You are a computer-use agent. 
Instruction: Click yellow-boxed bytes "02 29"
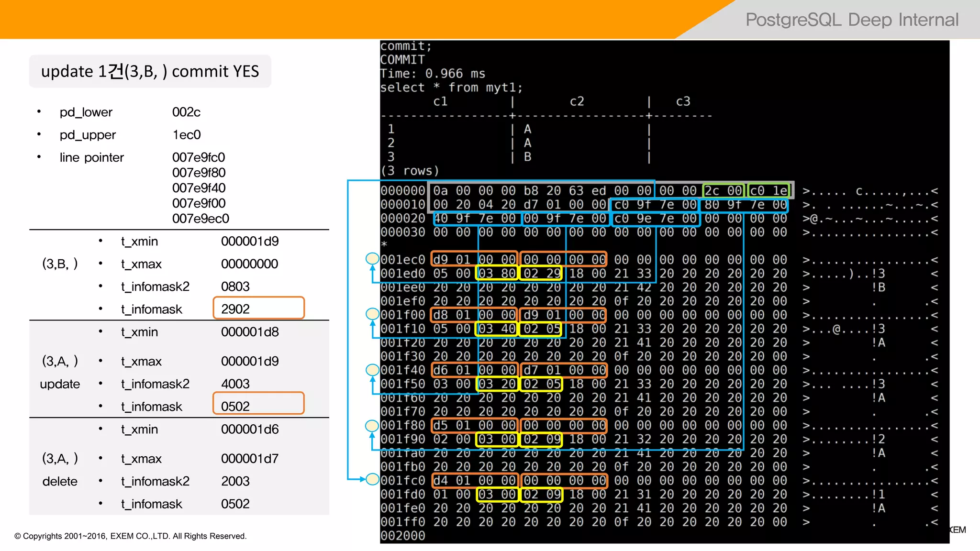(542, 274)
